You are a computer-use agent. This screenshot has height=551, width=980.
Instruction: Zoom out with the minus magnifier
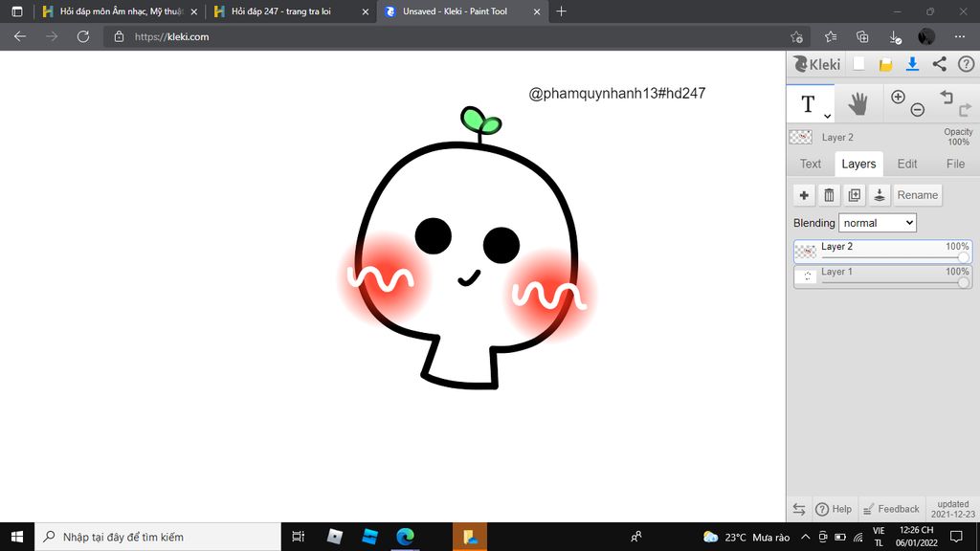click(917, 110)
